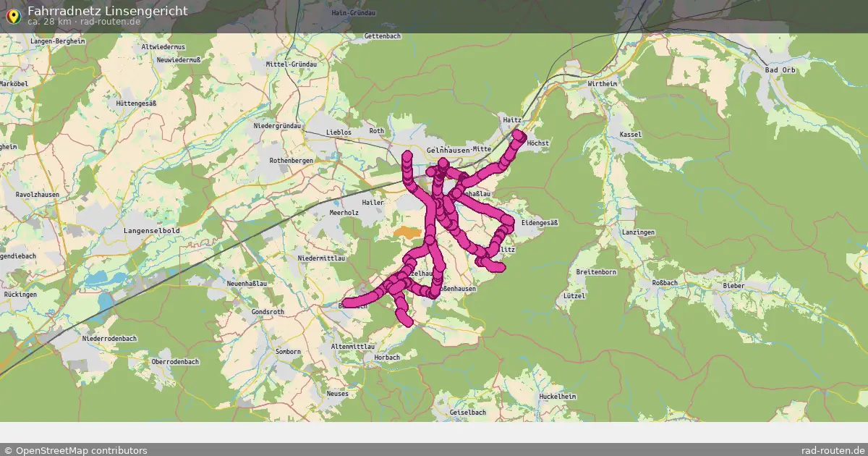Click the Neuses place label
The height and width of the screenshot is (456, 868).
337,394
